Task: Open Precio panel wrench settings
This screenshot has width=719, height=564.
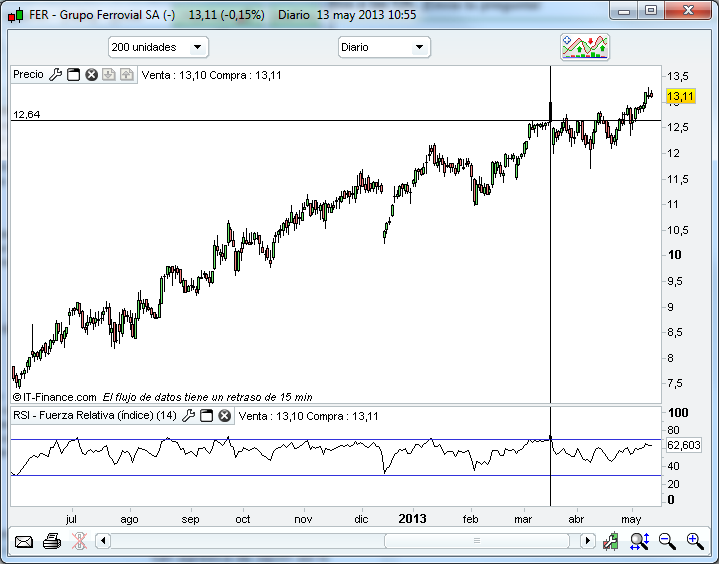Action: coord(56,74)
